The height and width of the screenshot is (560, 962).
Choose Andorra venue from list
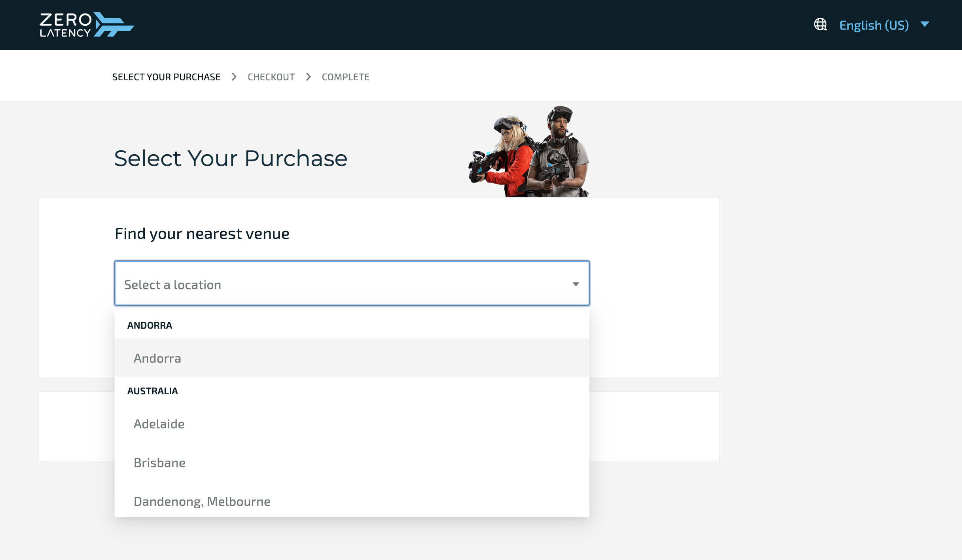(352, 358)
